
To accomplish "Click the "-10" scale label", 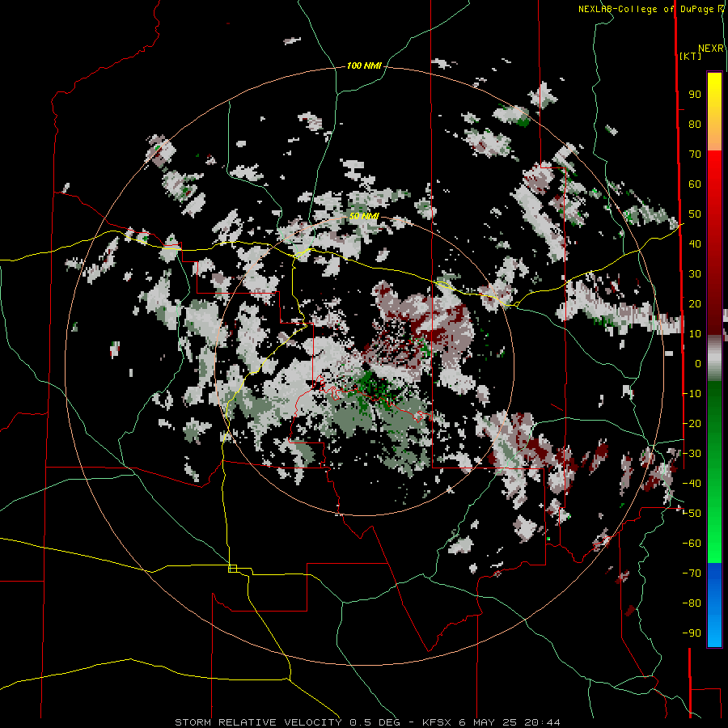I will pos(692,394).
